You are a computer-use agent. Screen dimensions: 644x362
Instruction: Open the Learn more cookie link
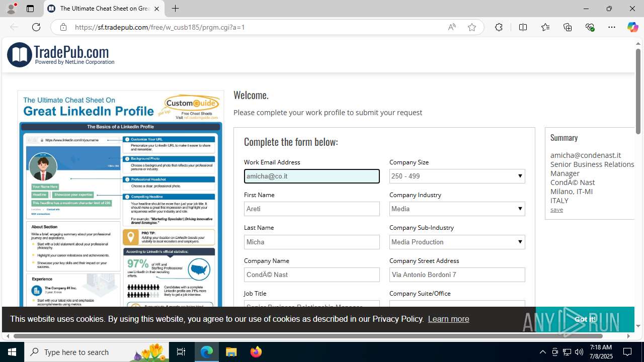click(448, 319)
